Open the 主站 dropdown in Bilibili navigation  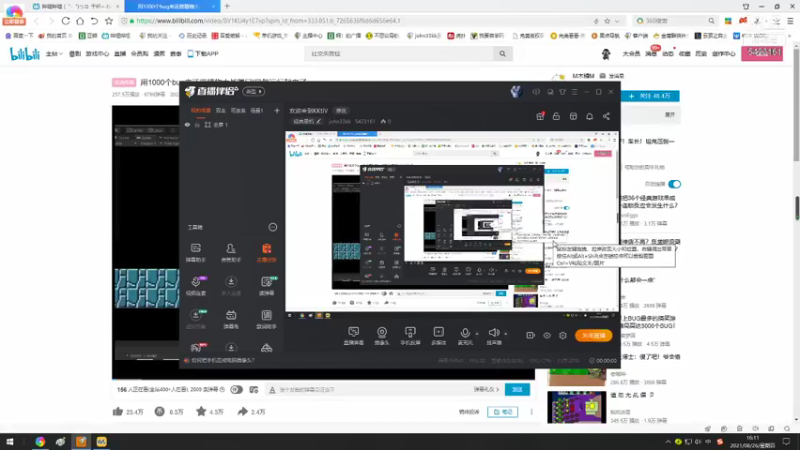point(54,54)
